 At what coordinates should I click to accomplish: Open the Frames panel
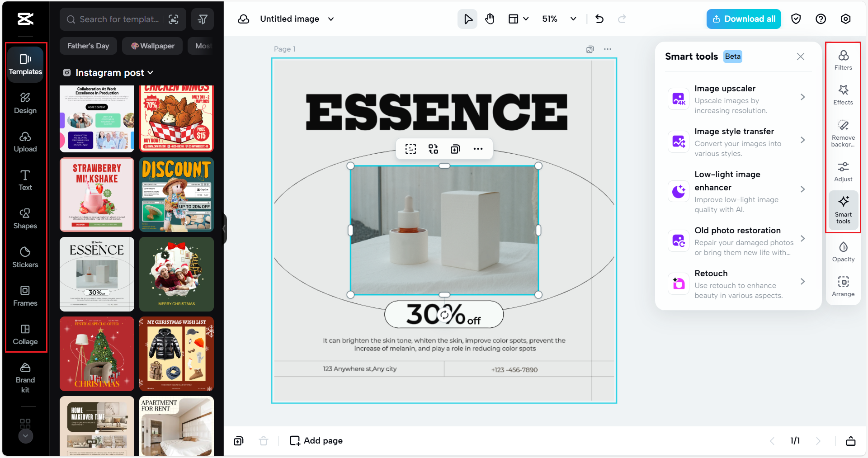pos(25,296)
